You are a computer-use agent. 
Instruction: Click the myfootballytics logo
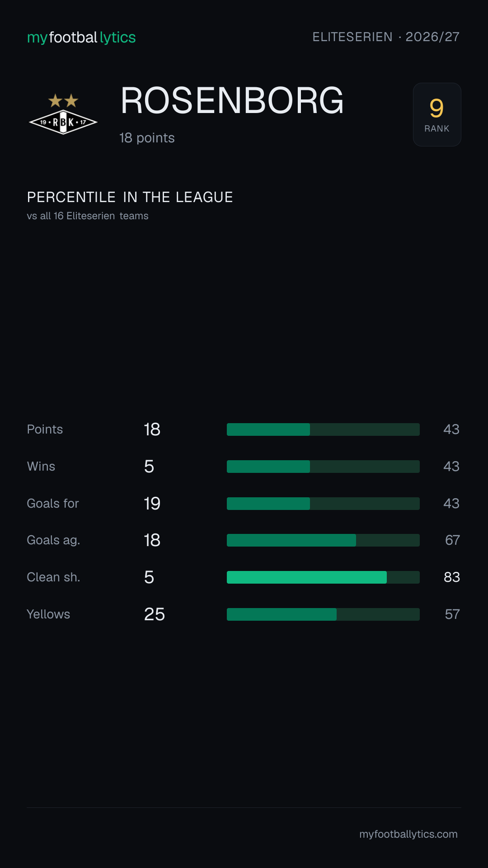coord(81,37)
